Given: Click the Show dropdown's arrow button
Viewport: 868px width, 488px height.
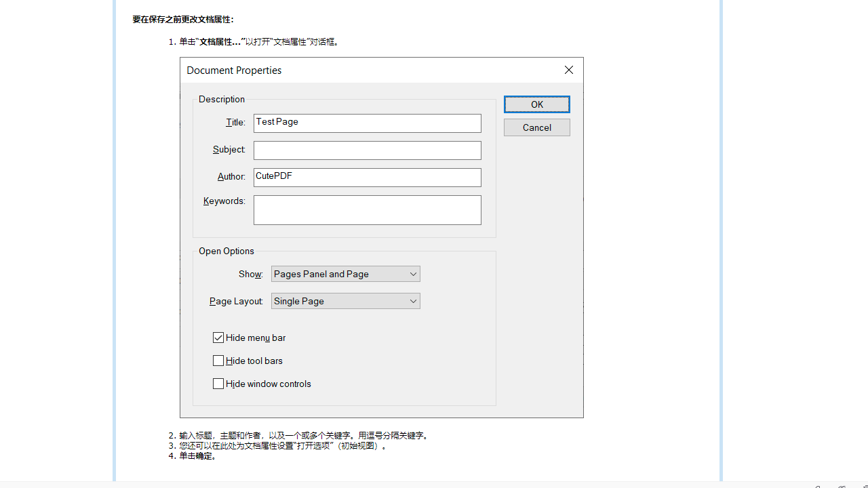Looking at the screenshot, I should [414, 274].
